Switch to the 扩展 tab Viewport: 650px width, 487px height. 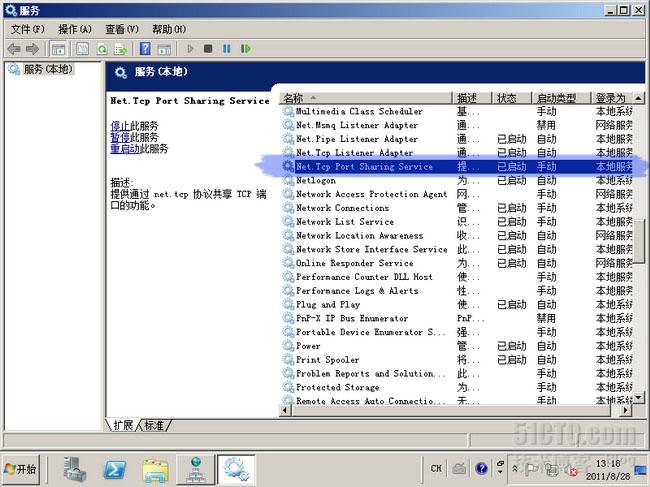(123, 425)
